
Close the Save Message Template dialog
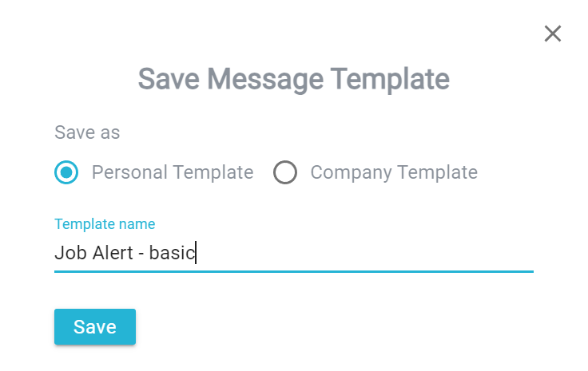(x=552, y=34)
